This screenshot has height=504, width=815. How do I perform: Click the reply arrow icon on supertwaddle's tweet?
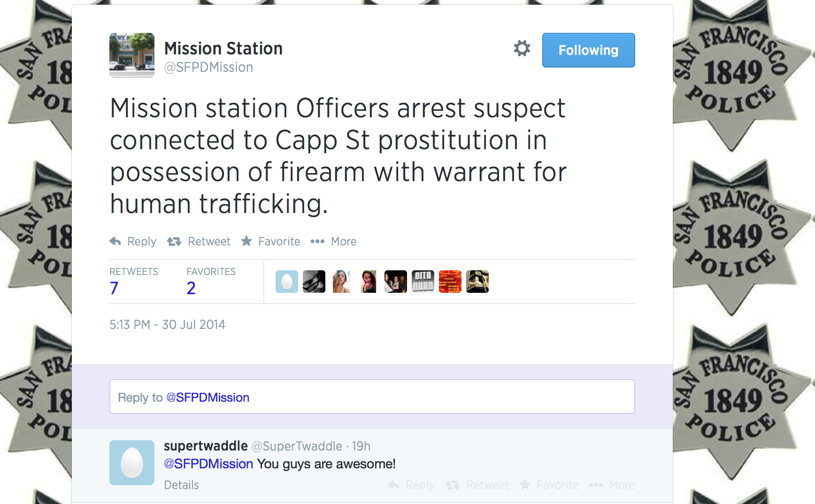393,485
